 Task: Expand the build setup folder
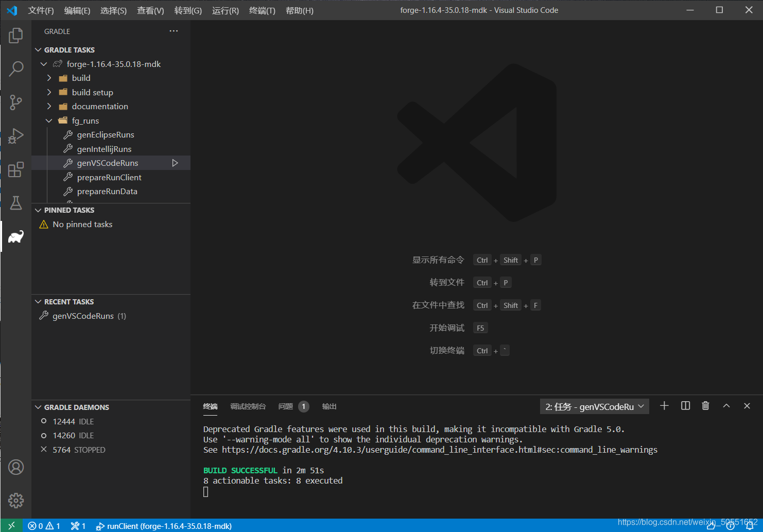tap(49, 92)
